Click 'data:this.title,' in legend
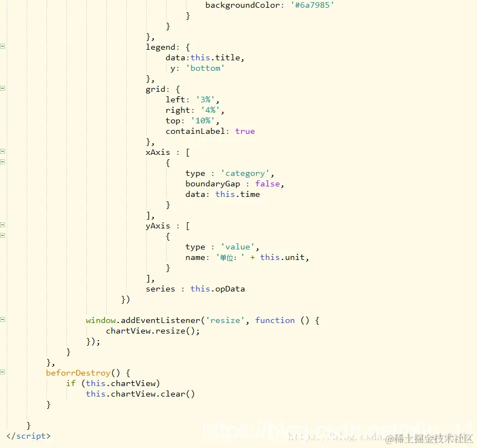The height and width of the screenshot is (448, 477). point(205,58)
